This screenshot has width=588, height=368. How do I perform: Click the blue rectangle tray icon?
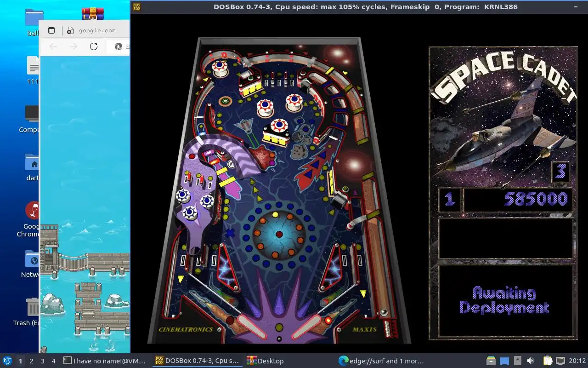[x=504, y=361]
